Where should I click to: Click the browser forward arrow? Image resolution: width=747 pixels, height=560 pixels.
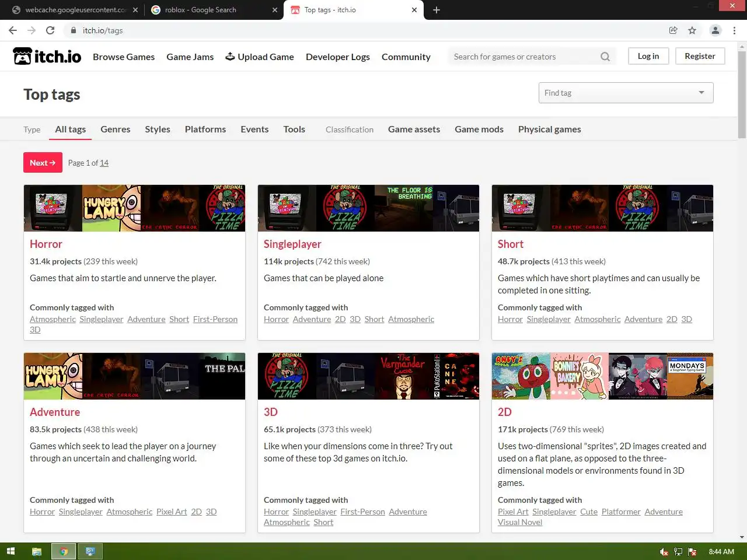(32, 30)
